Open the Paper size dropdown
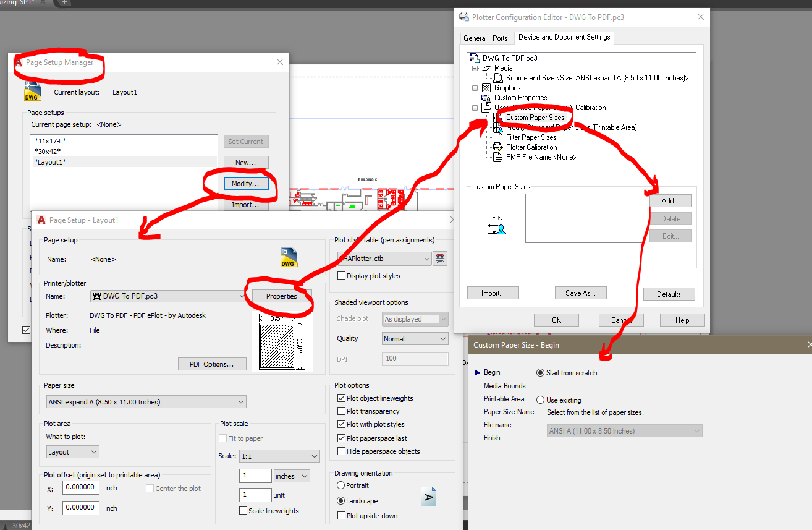Screen dimensions: 812x530 [x=146, y=402]
